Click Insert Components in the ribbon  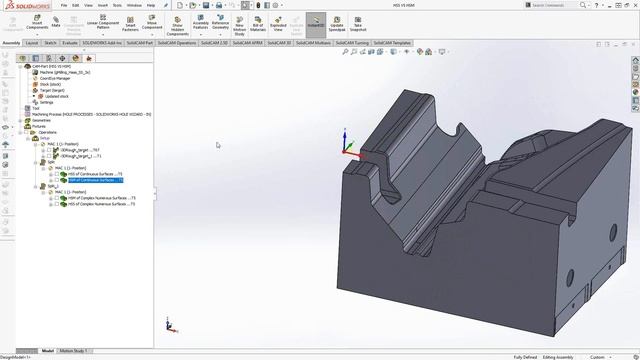(37, 22)
